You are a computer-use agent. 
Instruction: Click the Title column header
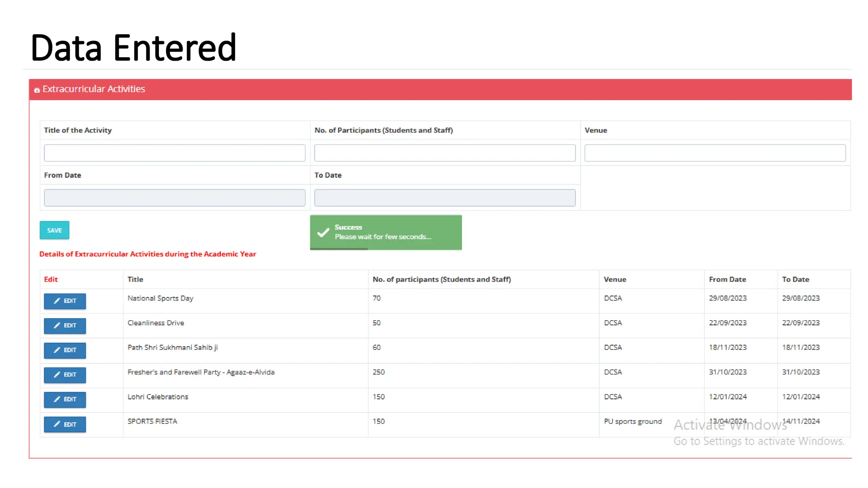pos(136,280)
